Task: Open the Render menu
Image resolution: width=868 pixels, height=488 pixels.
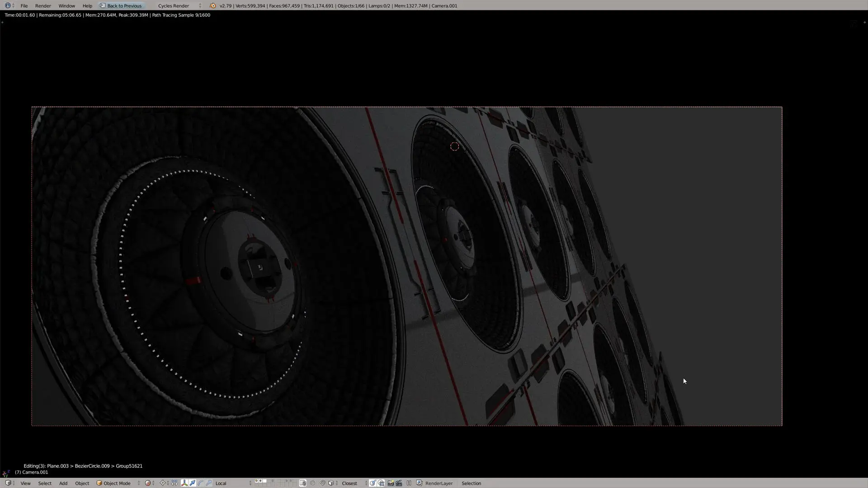Action: [x=43, y=6]
